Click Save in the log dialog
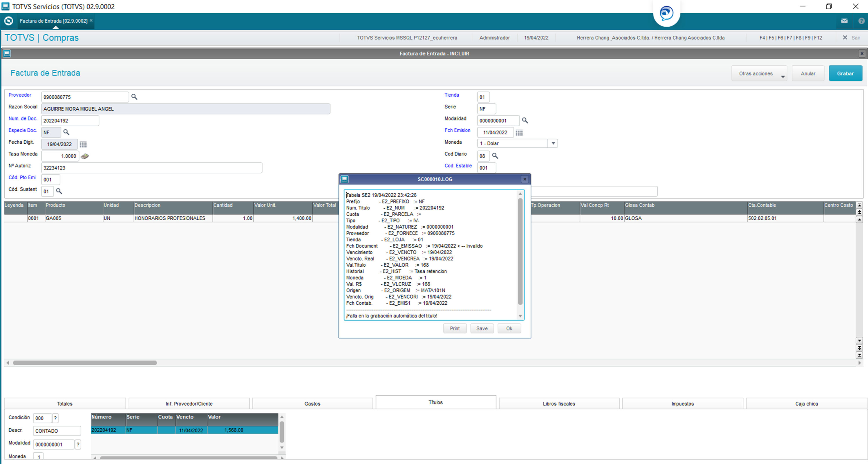This screenshot has width=868, height=464. [x=482, y=328]
